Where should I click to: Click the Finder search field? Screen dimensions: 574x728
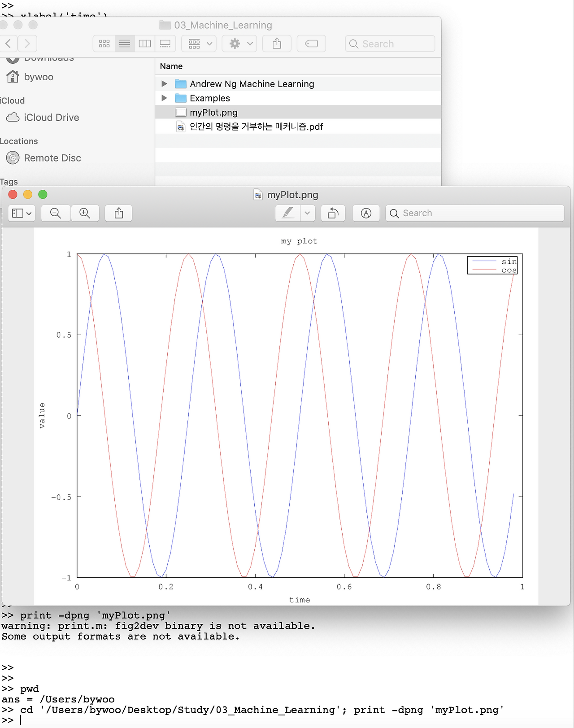click(390, 44)
